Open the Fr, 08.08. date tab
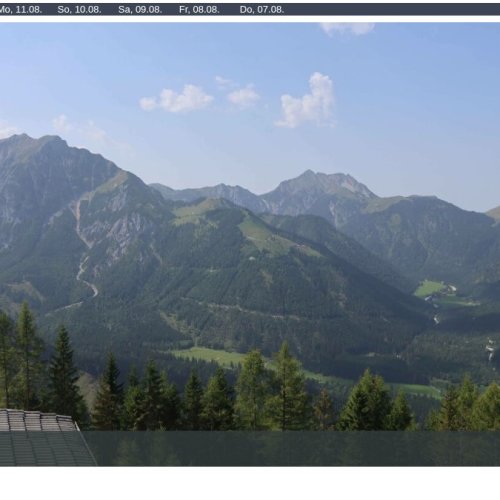Screen dimensions: 500x500 coord(199,10)
